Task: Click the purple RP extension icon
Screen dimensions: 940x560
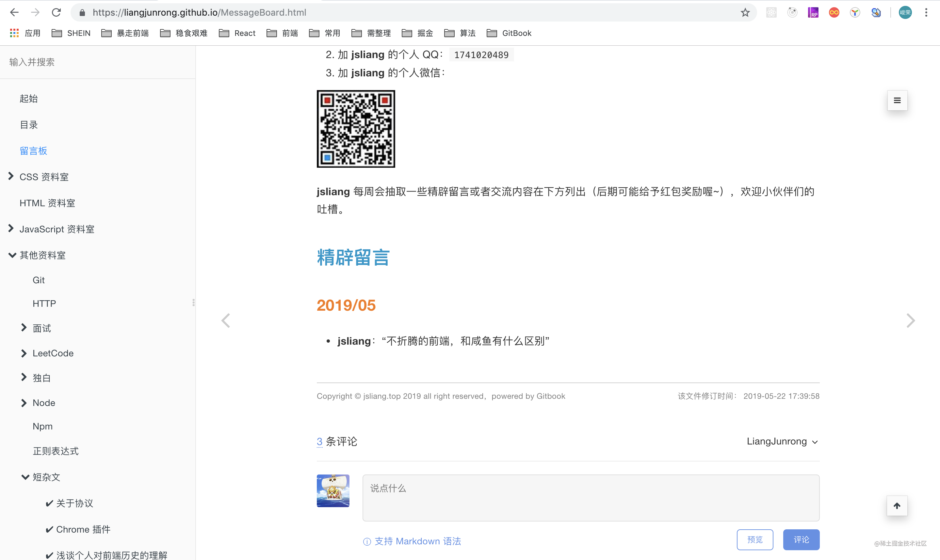Action: click(813, 12)
